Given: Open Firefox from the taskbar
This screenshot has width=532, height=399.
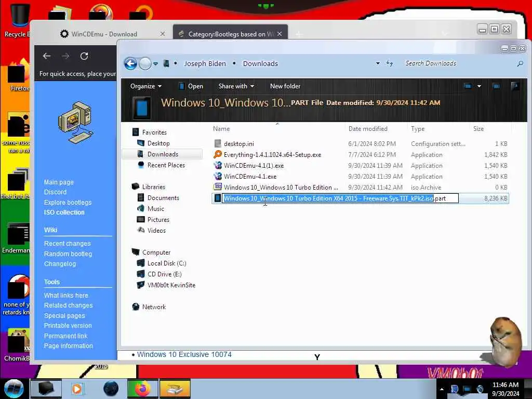Looking at the screenshot, I should click(x=142, y=389).
